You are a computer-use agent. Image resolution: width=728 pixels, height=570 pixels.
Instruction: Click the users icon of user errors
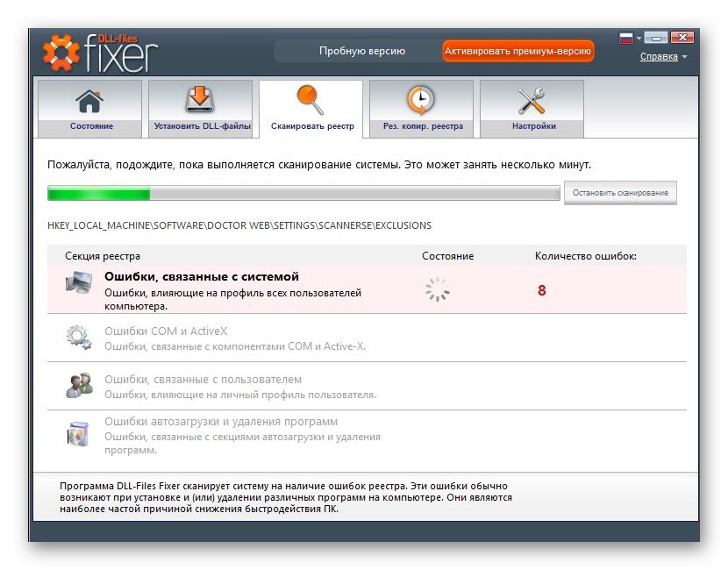[x=79, y=385]
